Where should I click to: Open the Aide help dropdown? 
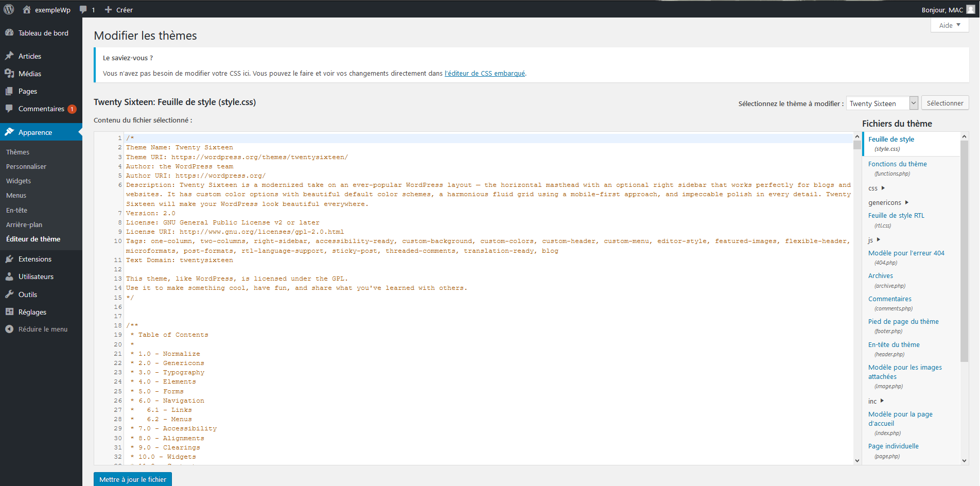(x=950, y=25)
